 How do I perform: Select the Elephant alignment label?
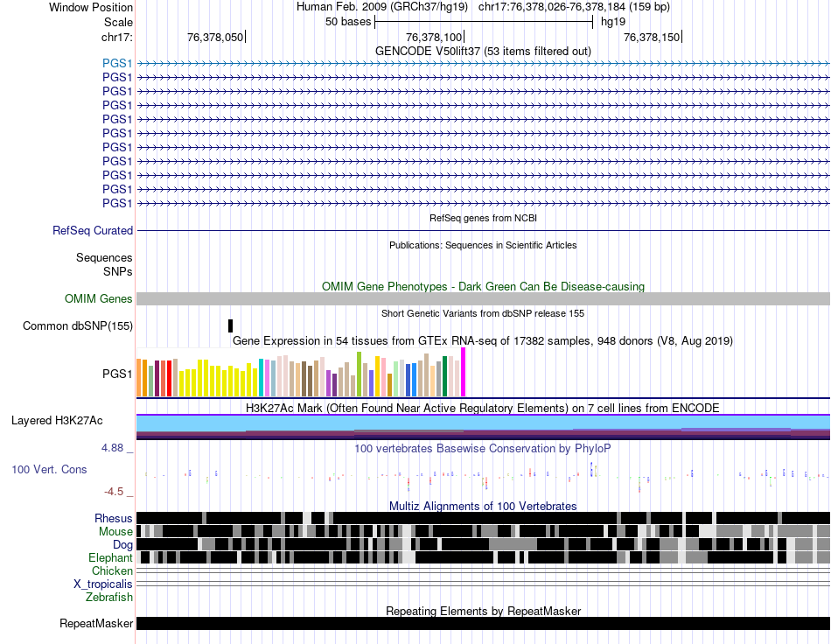click(x=110, y=558)
